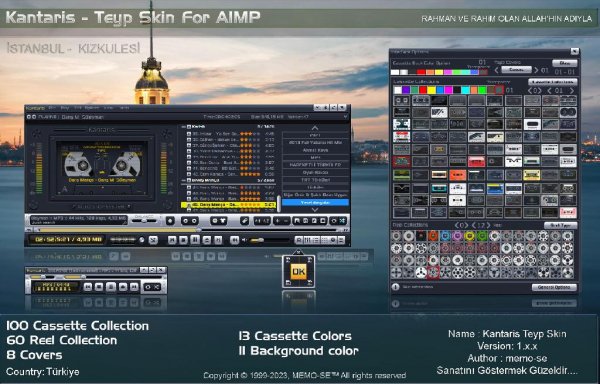Click the OK button on floating widget
Screen dimensions: 600x384
298,272
